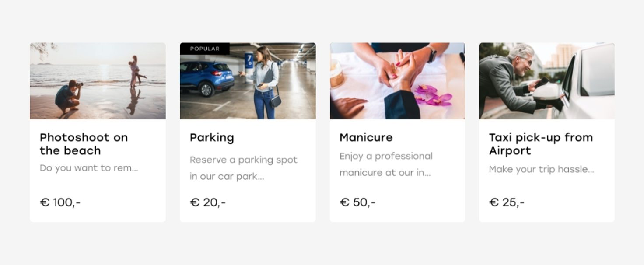Image resolution: width=644 pixels, height=265 pixels.
Task: Open the Manicure title link
Action: coord(366,137)
